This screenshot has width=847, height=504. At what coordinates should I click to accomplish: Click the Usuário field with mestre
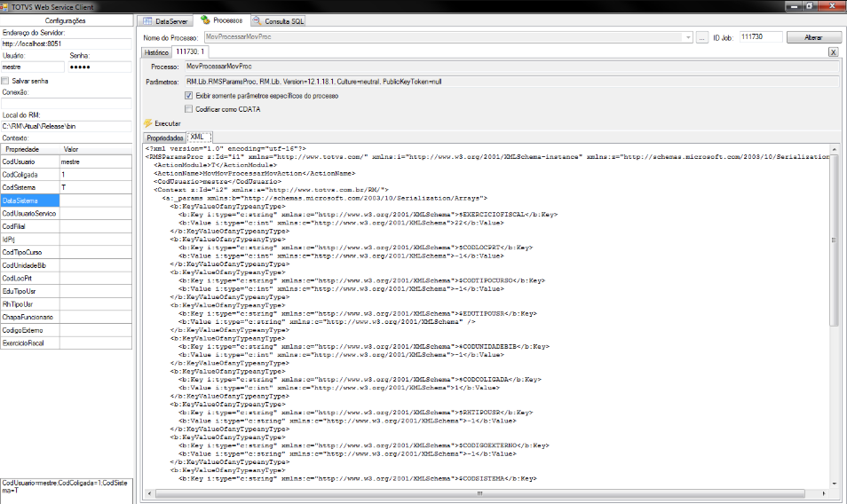point(33,67)
